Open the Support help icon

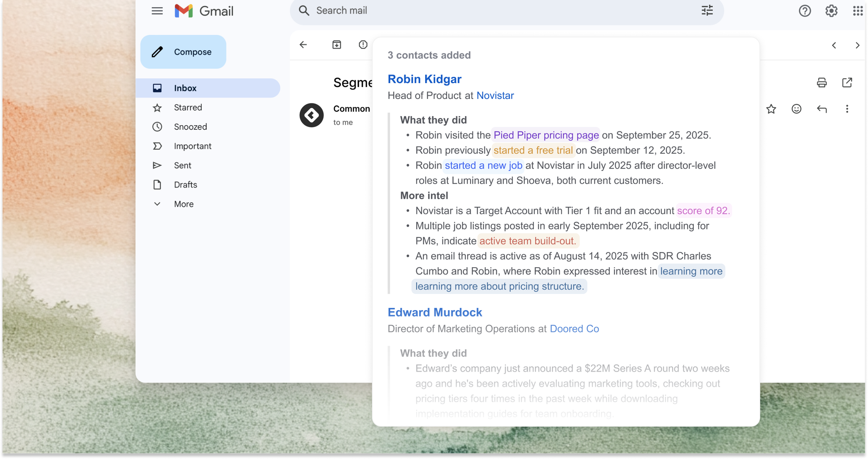(x=804, y=11)
